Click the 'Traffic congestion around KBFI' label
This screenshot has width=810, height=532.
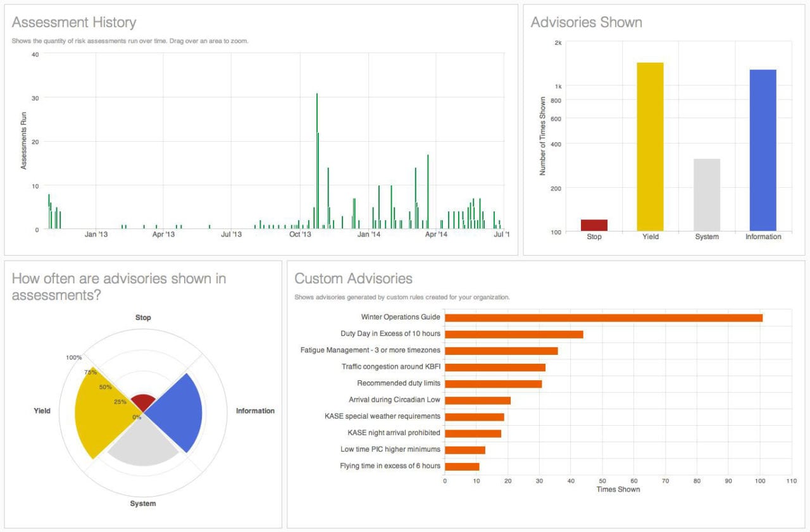[x=391, y=366]
